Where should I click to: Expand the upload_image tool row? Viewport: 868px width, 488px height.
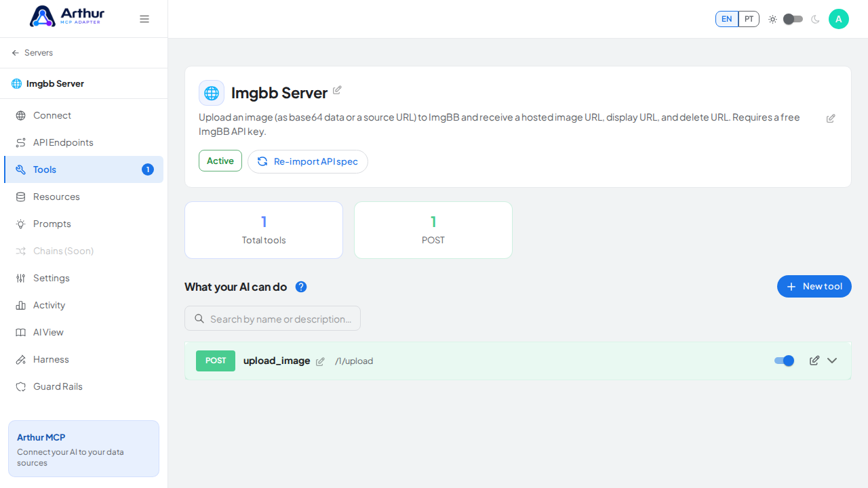pos(832,361)
